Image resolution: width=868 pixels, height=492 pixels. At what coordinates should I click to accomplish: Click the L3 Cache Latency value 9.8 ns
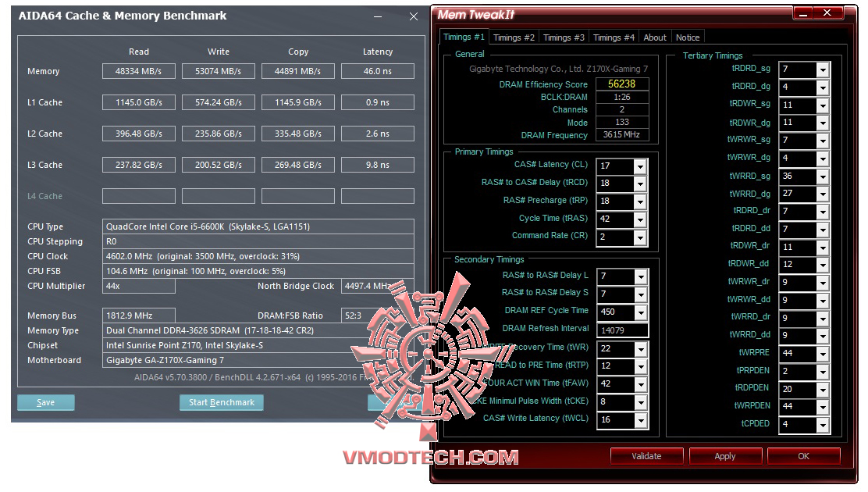(x=378, y=165)
